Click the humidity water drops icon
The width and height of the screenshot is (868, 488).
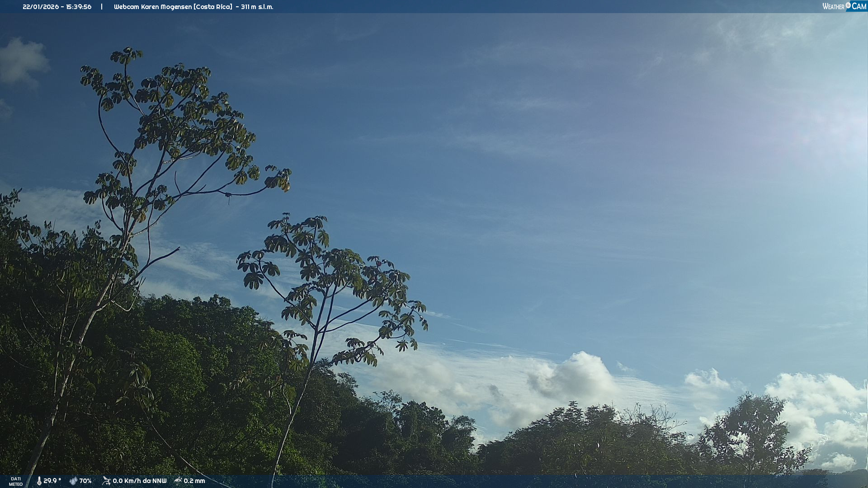pyautogui.click(x=73, y=481)
